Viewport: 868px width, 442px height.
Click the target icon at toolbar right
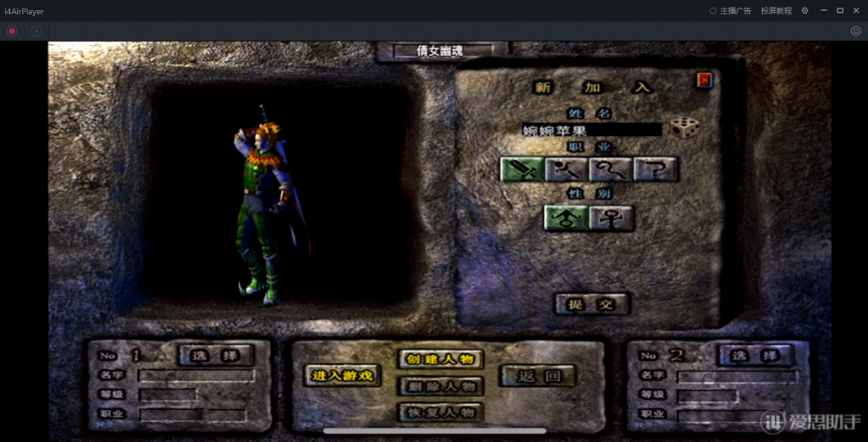tap(855, 31)
